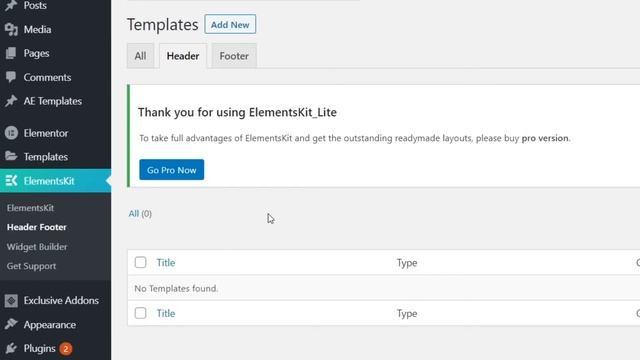640x360 pixels.
Task: Click the Appearance brush icon
Action: tap(11, 324)
